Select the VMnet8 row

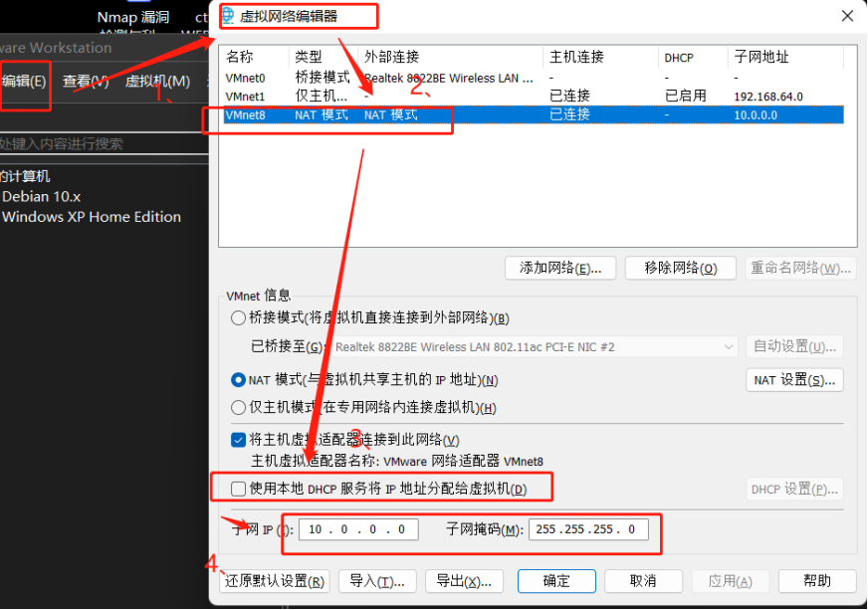[x=534, y=115]
